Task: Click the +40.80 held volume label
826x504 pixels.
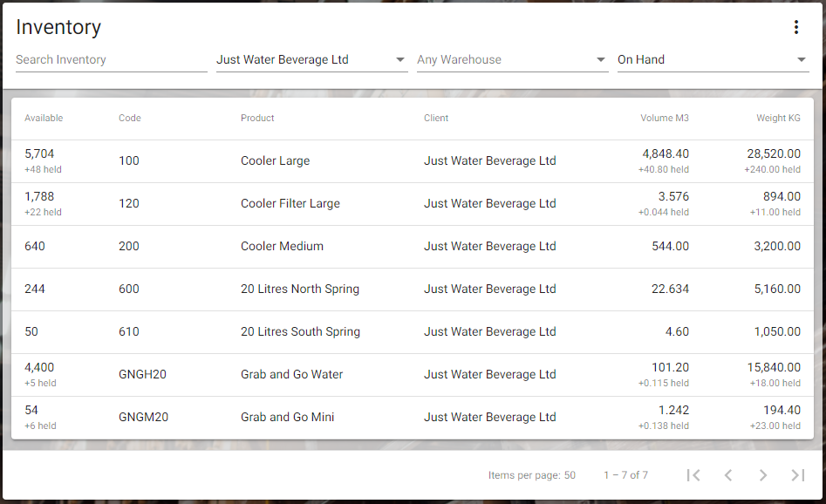Action: click(x=663, y=169)
